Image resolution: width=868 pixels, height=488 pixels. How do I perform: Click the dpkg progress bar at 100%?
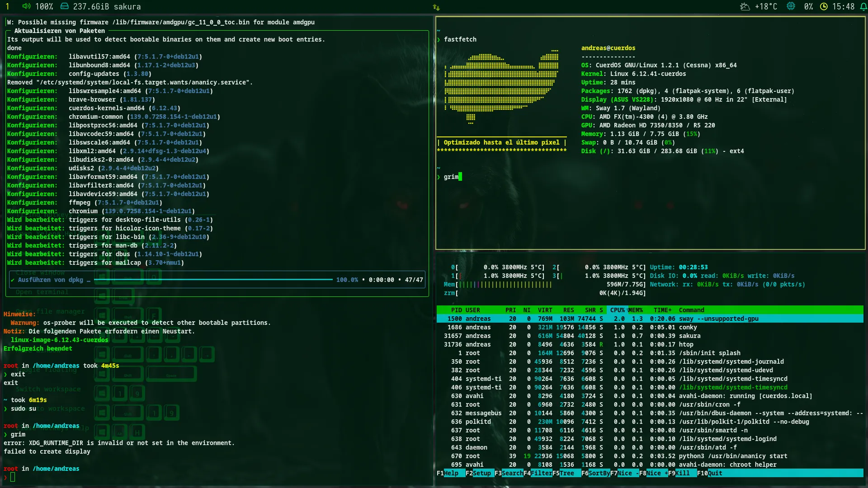click(x=213, y=280)
